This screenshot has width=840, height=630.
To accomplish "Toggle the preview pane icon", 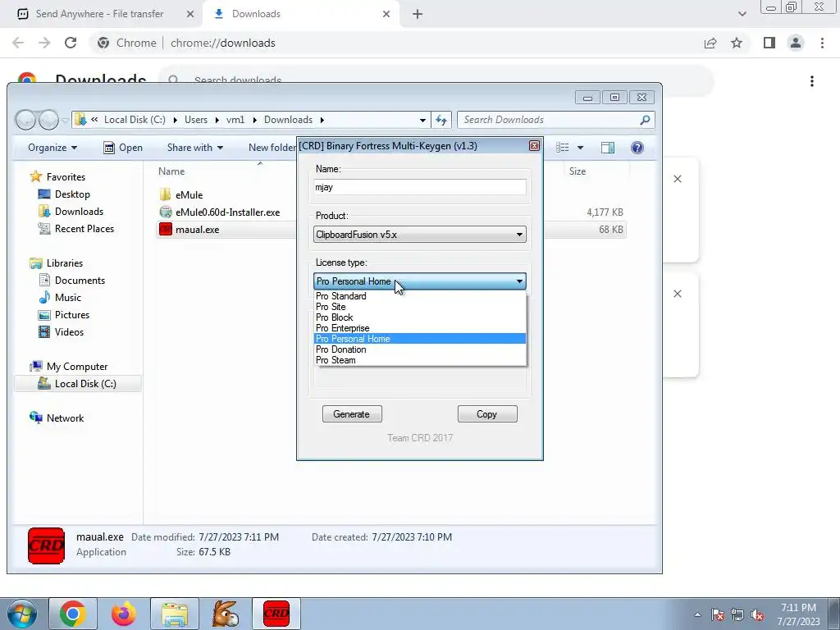I will pyautogui.click(x=608, y=148).
